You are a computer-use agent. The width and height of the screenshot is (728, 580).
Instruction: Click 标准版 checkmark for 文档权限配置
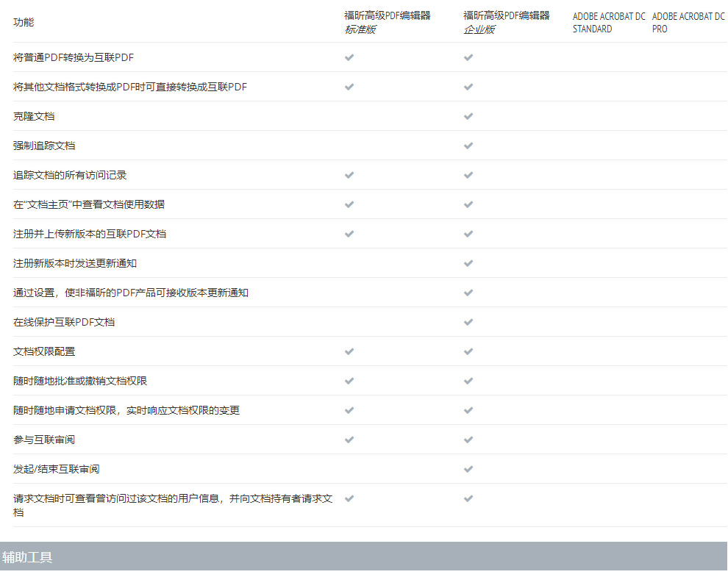tap(349, 351)
